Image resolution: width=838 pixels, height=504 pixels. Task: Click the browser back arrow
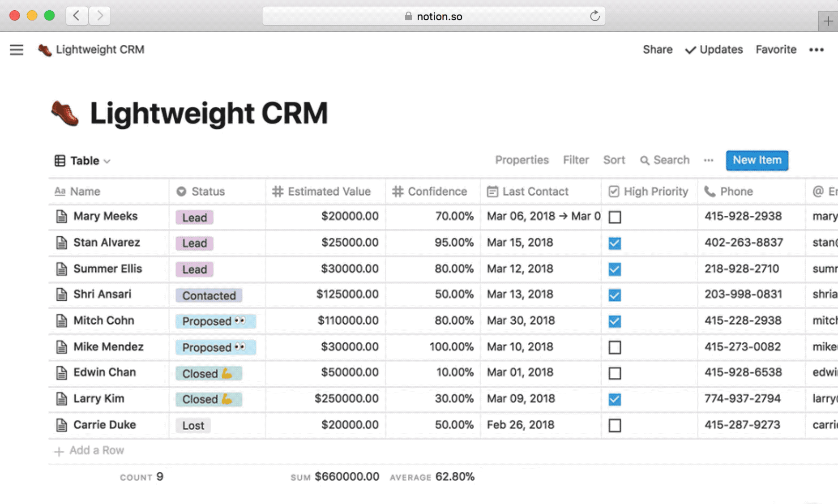(x=77, y=16)
